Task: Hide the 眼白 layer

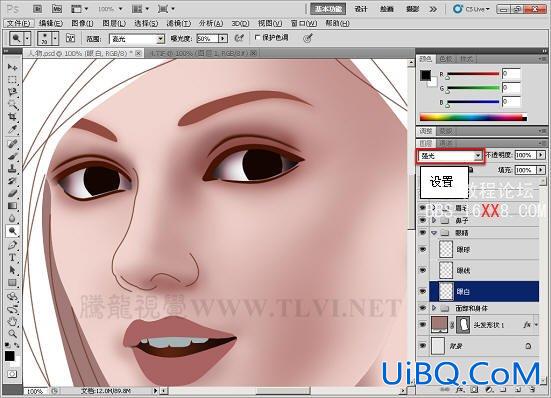Action: [423, 292]
